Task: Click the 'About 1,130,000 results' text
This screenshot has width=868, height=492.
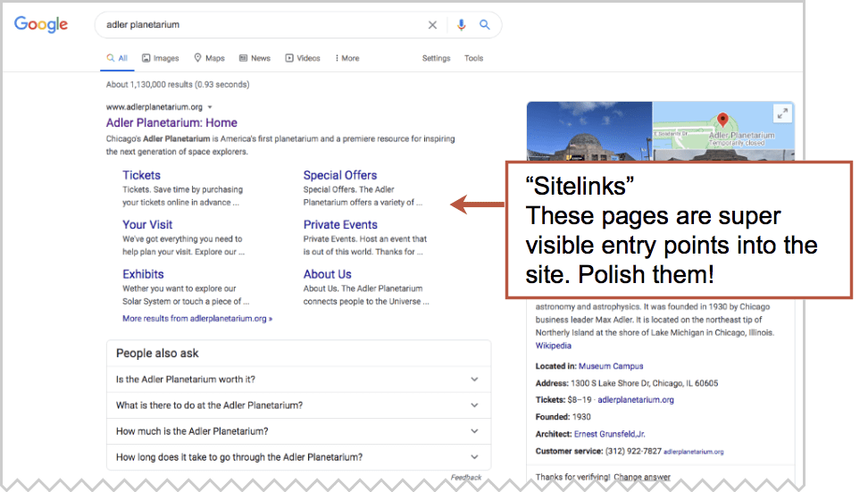Action: pos(178,85)
